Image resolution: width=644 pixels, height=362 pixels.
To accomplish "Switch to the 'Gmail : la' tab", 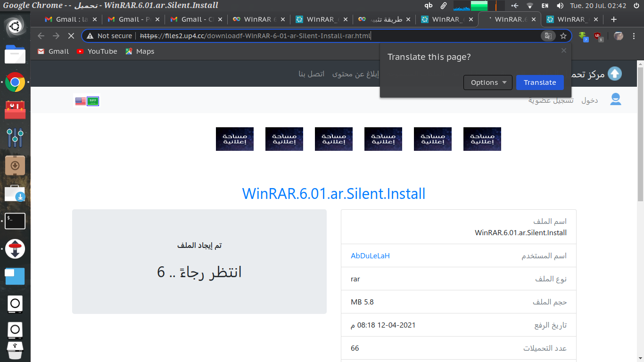I will [70, 19].
